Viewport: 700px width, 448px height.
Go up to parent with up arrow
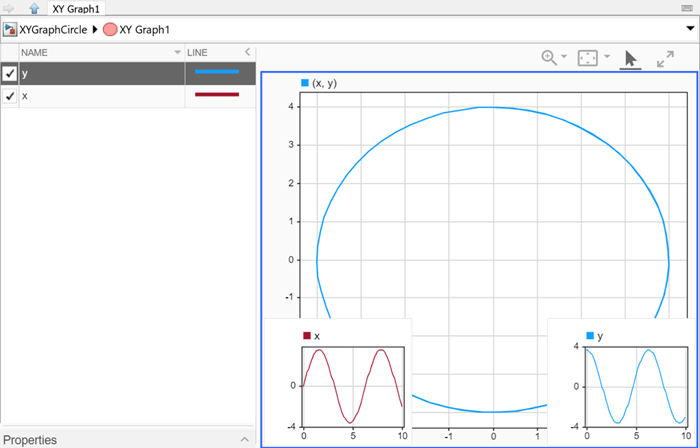pos(34,8)
